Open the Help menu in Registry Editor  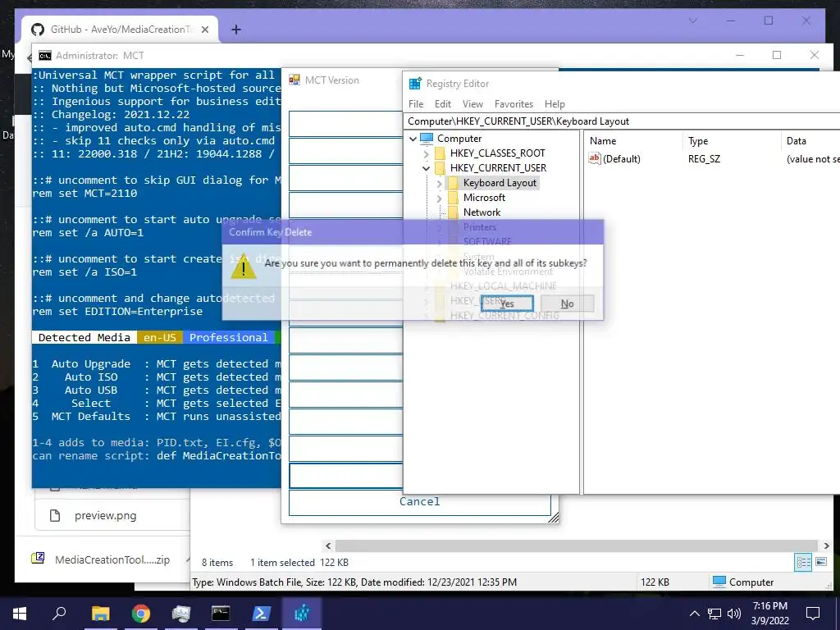coord(555,104)
